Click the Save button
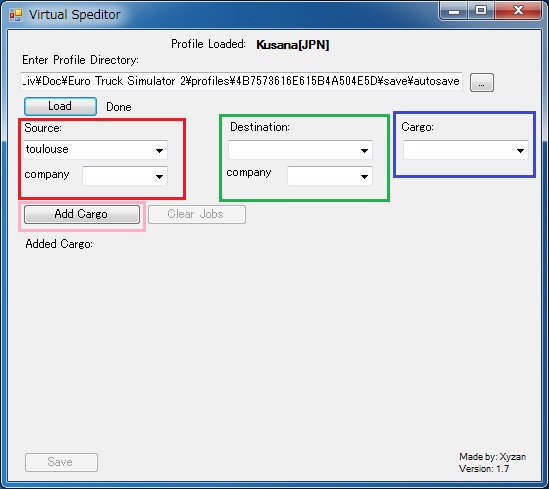 coord(61,462)
